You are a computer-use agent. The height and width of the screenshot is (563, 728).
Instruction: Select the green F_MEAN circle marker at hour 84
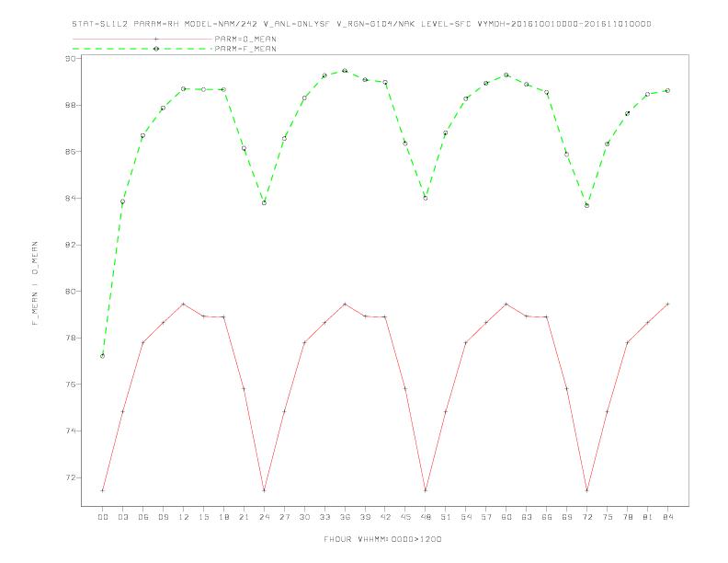click(x=667, y=90)
